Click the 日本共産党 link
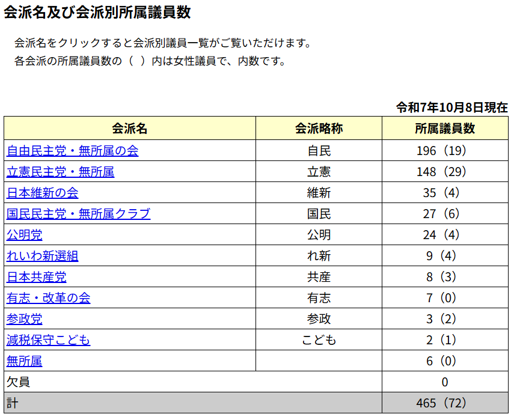Image resolution: width=514 pixels, height=420 pixels. pos(37,277)
